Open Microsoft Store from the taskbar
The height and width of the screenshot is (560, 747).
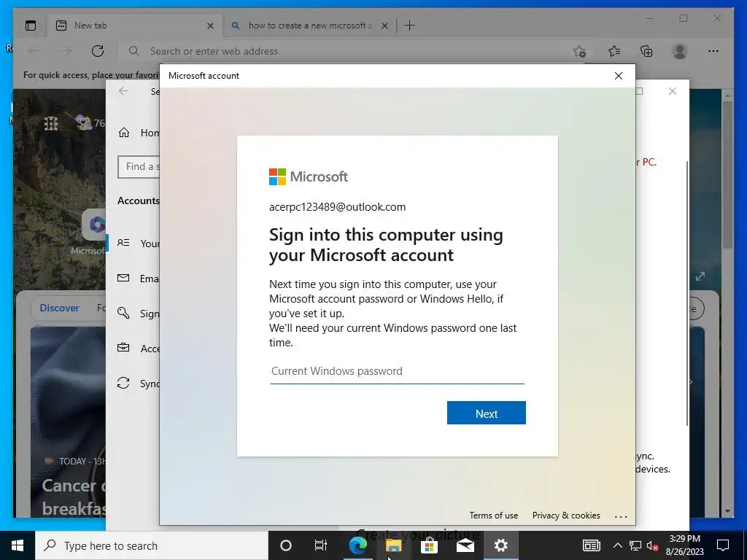429,545
